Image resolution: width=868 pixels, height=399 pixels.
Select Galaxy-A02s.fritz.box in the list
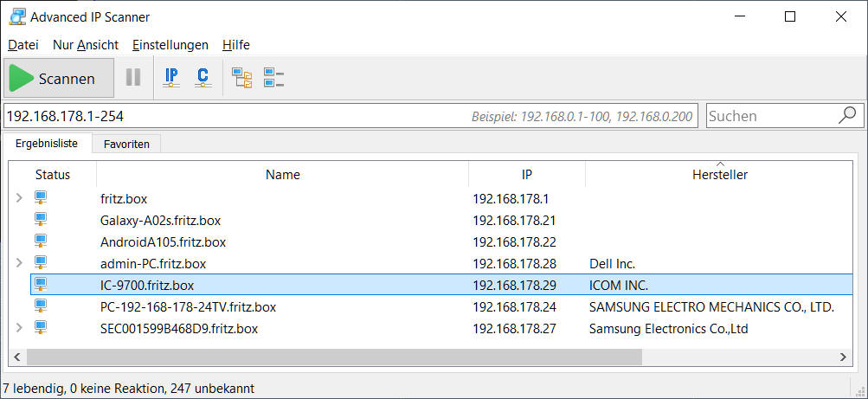(161, 220)
